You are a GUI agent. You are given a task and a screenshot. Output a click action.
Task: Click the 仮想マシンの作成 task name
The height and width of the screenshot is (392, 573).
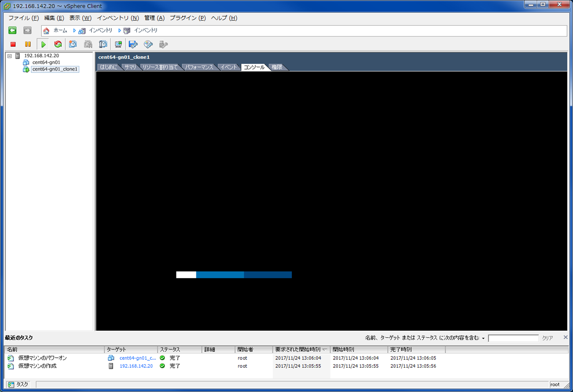pyautogui.click(x=37, y=366)
